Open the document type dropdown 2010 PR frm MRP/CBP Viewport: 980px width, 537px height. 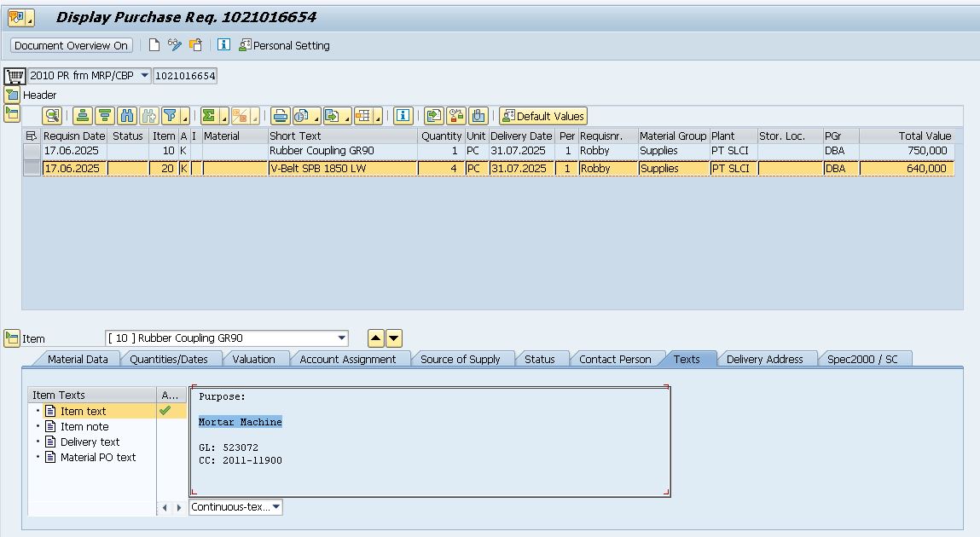tap(90, 76)
